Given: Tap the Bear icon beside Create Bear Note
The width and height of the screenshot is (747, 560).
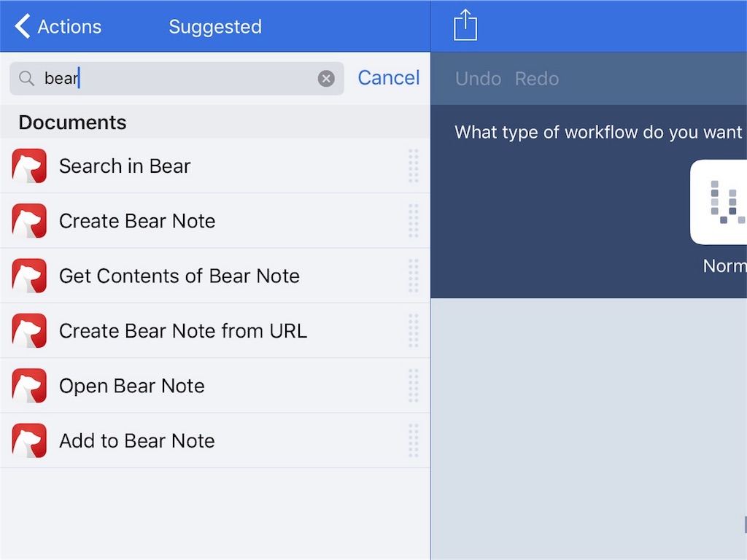Looking at the screenshot, I should pyautogui.click(x=29, y=221).
